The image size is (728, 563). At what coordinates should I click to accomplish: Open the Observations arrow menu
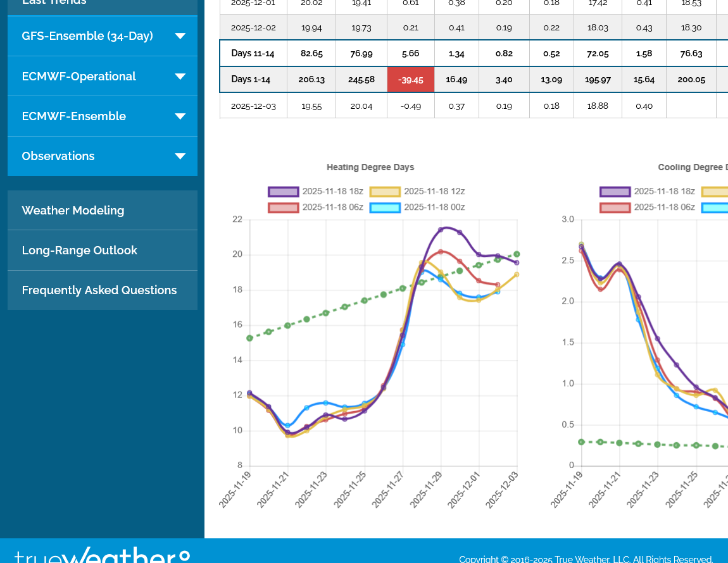coord(180,156)
